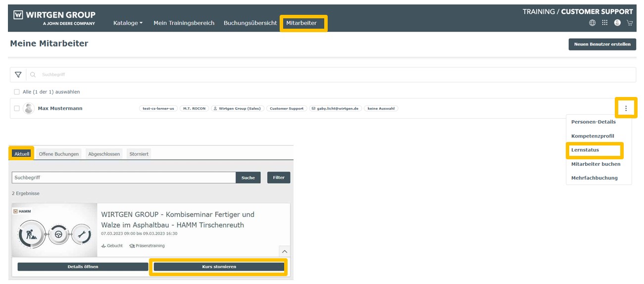Click the Wirtgen Group logo

tap(54, 18)
